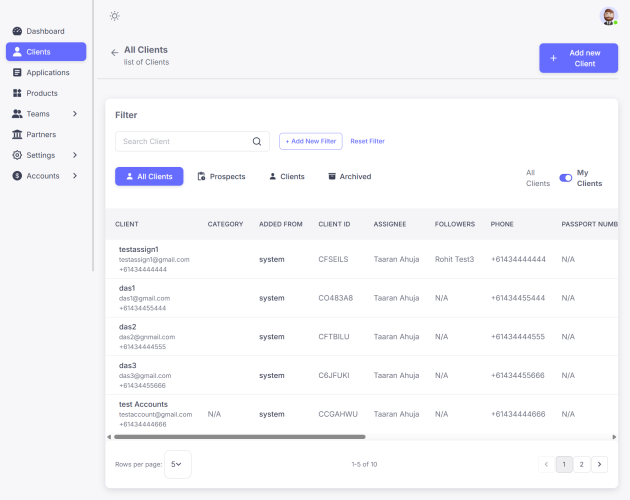Switch to the Clients tab label
Viewport: 630px width, 500px height.
tap(292, 176)
